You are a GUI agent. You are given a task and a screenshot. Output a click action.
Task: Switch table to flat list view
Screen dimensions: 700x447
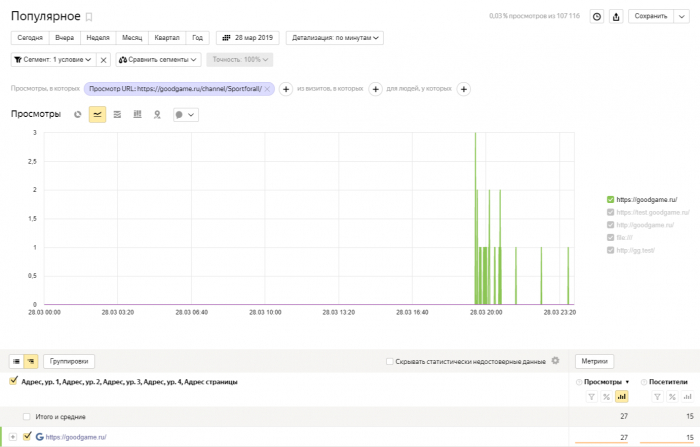pos(17,361)
